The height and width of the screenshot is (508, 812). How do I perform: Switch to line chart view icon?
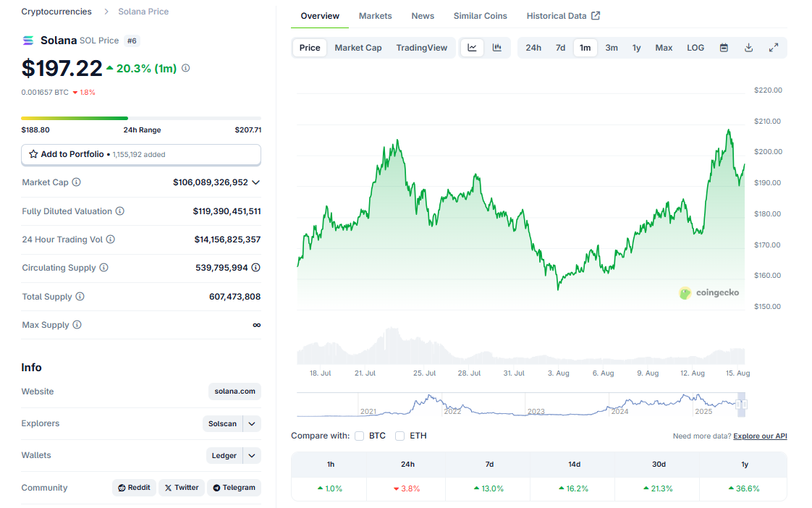coord(473,48)
